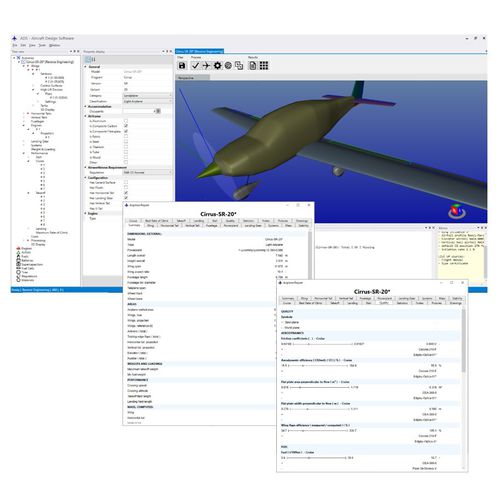Click the Cirrus-SR-20 Reverse Engineering document tab
The height and width of the screenshot is (480, 500).
click(x=199, y=51)
